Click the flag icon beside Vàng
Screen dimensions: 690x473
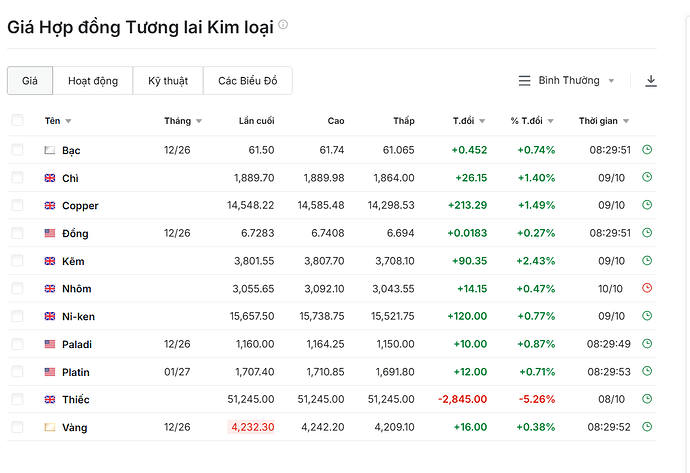(x=50, y=427)
